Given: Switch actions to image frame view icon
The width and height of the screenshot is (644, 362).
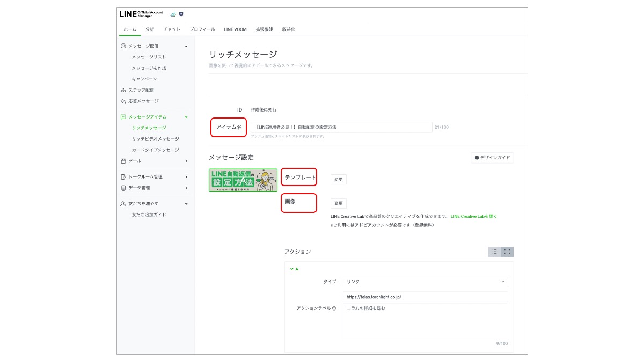Looking at the screenshot, I should click(x=507, y=252).
